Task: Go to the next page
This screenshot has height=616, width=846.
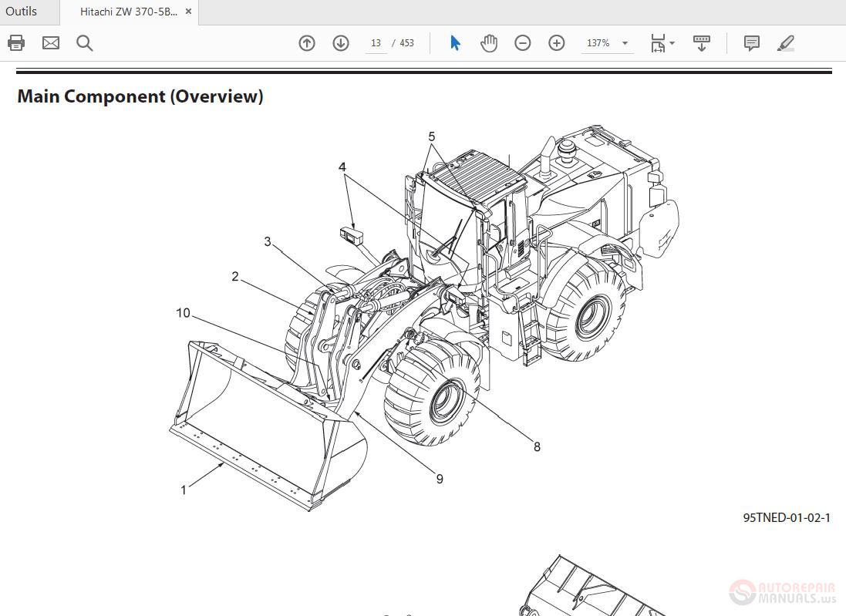Action: tap(340, 43)
